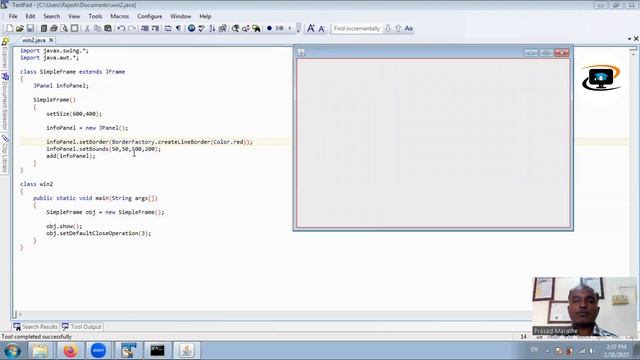Open the Macros menu
Screen dimensions: 640x360
(x=120, y=16)
